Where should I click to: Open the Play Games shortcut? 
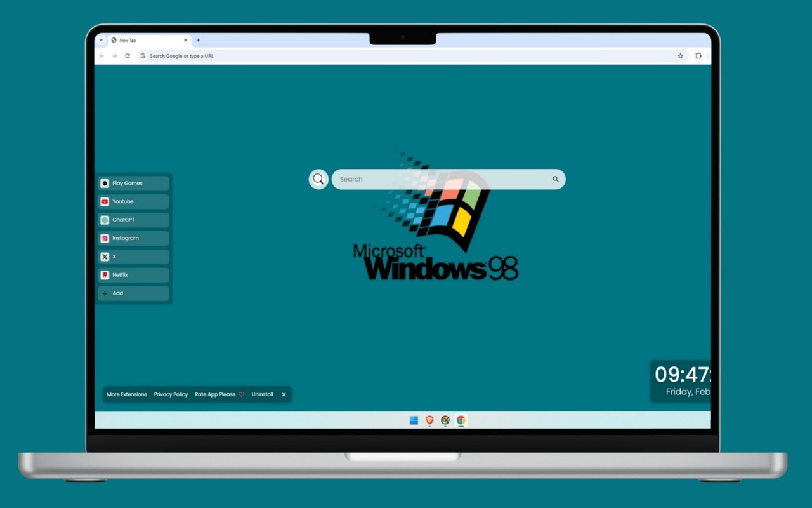click(x=133, y=183)
